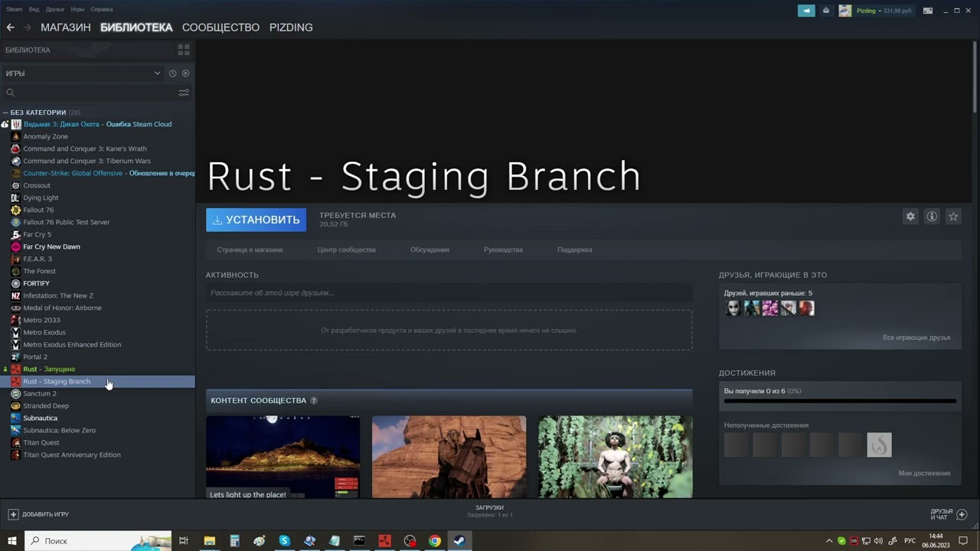Open Skype from the taskbar
The width and height of the screenshot is (980, 551).
(284, 541)
